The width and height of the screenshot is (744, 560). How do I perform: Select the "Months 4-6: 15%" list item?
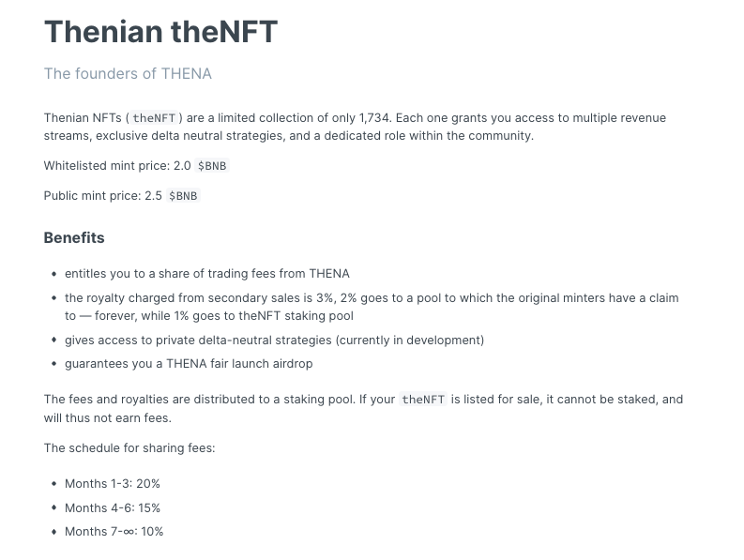(113, 507)
